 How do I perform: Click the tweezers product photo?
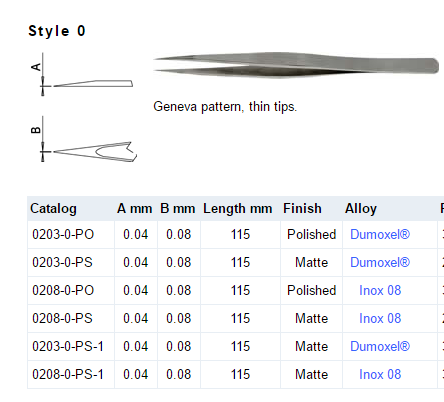pos(296,65)
